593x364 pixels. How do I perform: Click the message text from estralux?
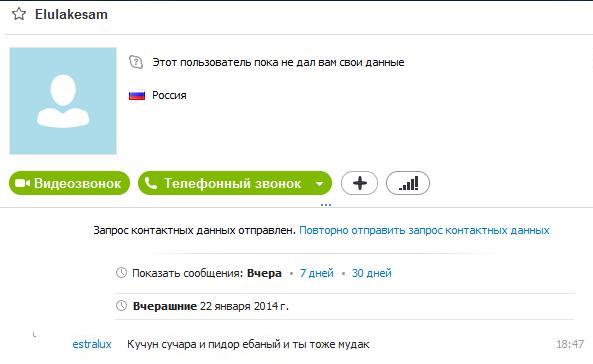(248, 344)
